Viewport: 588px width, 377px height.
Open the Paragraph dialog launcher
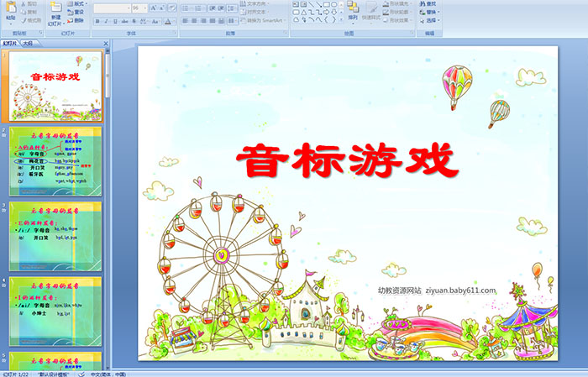(286, 33)
